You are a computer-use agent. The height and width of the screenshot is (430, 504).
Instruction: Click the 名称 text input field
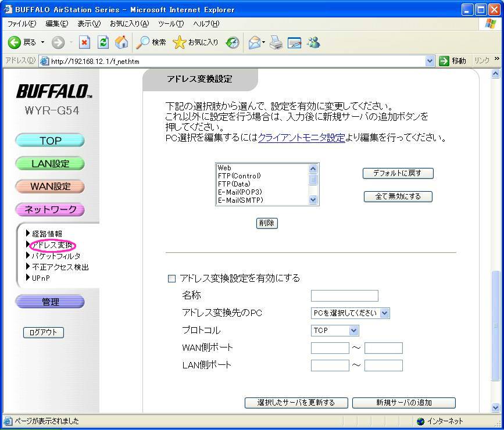(x=344, y=296)
